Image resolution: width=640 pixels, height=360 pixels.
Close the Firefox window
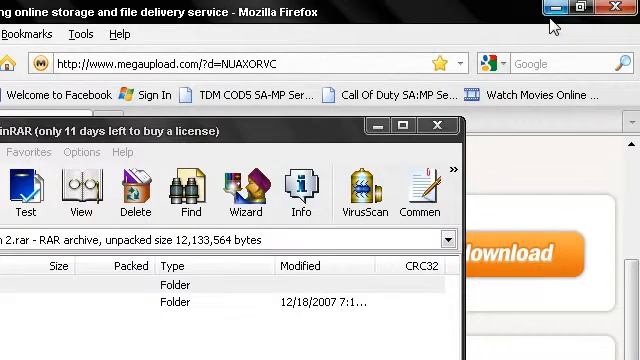[x=616, y=7]
